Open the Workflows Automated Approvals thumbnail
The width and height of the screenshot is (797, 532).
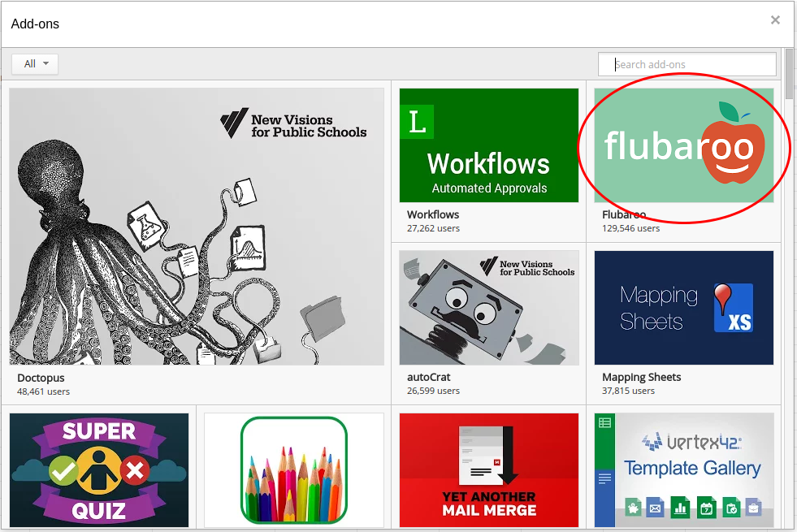489,145
